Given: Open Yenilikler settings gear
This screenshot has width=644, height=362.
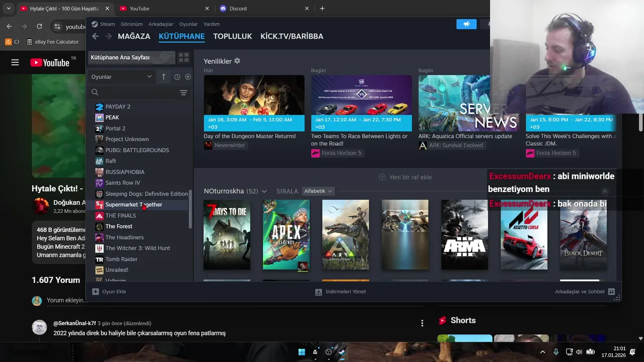Looking at the screenshot, I should click(x=237, y=61).
